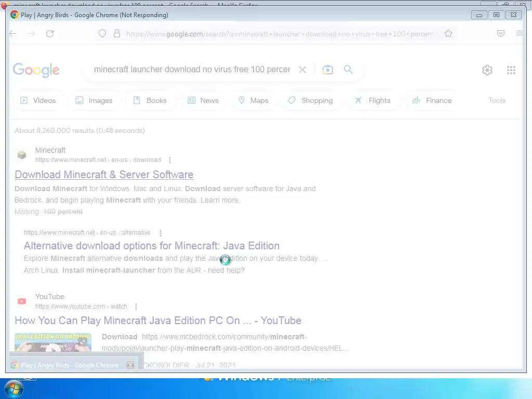Bookmark this page with the star icon
Viewport: 532px width, 399px height.
click(x=448, y=33)
